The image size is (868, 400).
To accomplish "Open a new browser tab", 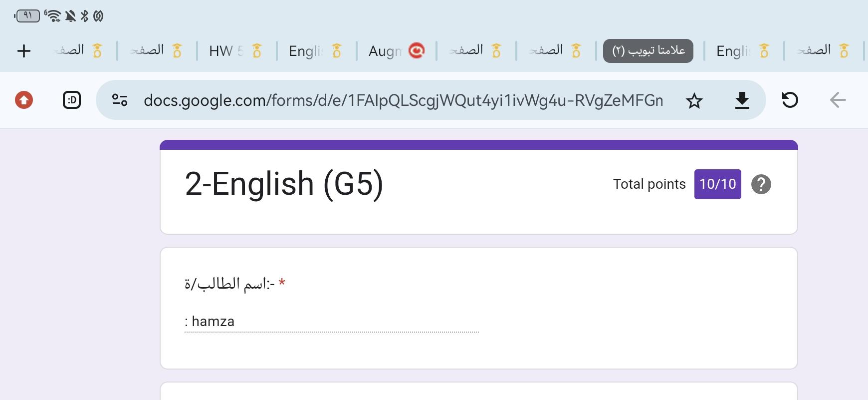I will click(x=24, y=51).
